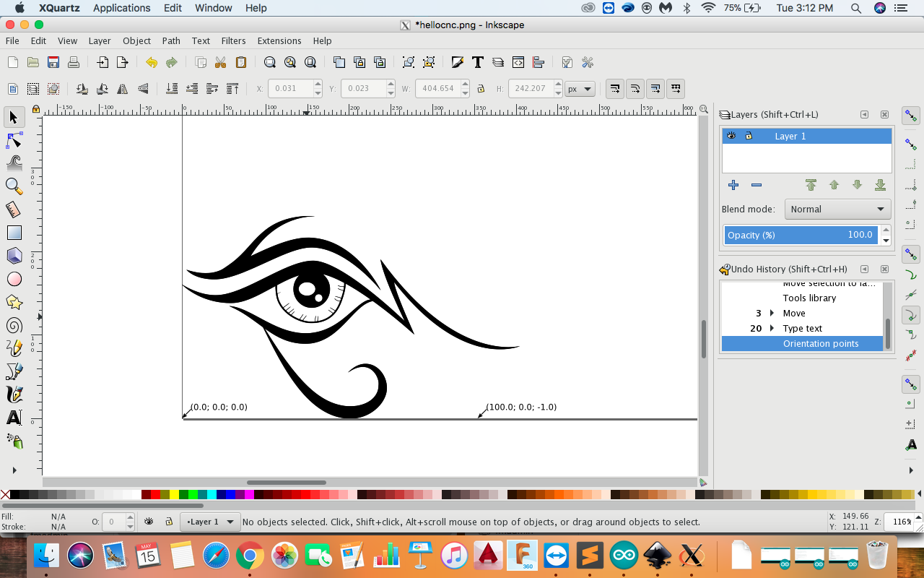Open the File menu
Screen dimensions: 924x578
tap(12, 40)
